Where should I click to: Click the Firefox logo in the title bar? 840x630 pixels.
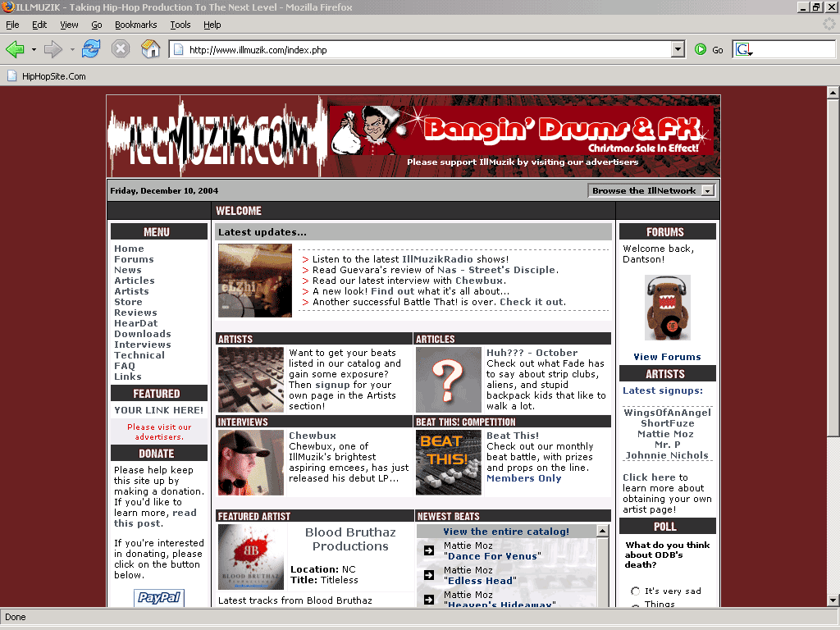coord(7,7)
